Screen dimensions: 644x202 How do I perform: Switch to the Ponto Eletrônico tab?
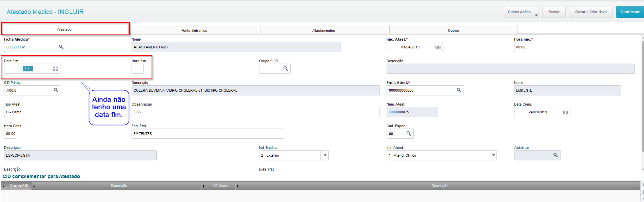click(x=194, y=30)
